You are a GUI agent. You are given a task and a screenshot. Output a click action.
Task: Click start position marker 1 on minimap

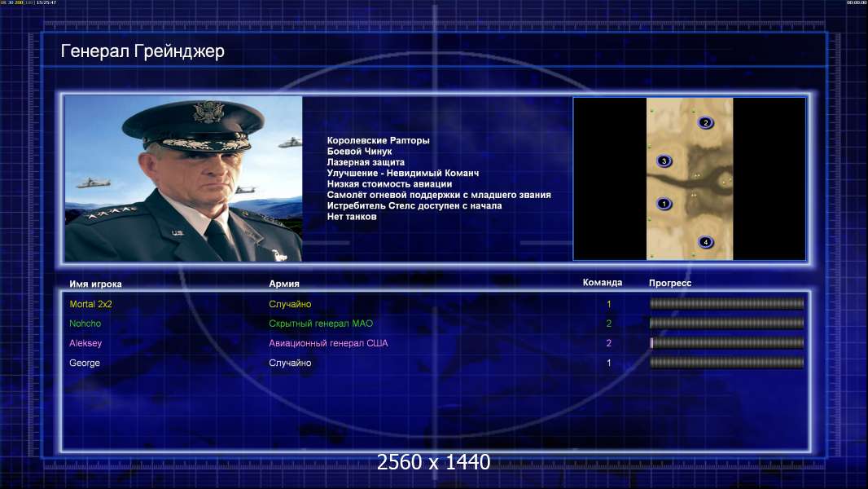(x=664, y=204)
